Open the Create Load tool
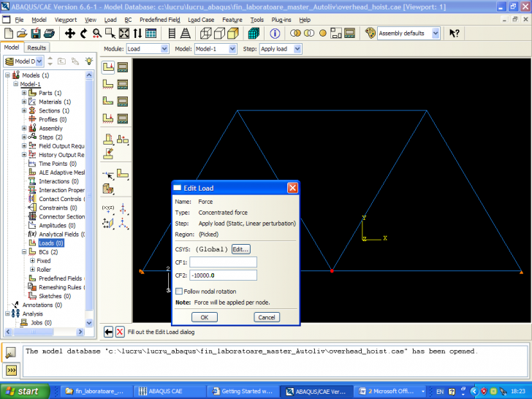This screenshot has height=399, width=532. click(108, 67)
